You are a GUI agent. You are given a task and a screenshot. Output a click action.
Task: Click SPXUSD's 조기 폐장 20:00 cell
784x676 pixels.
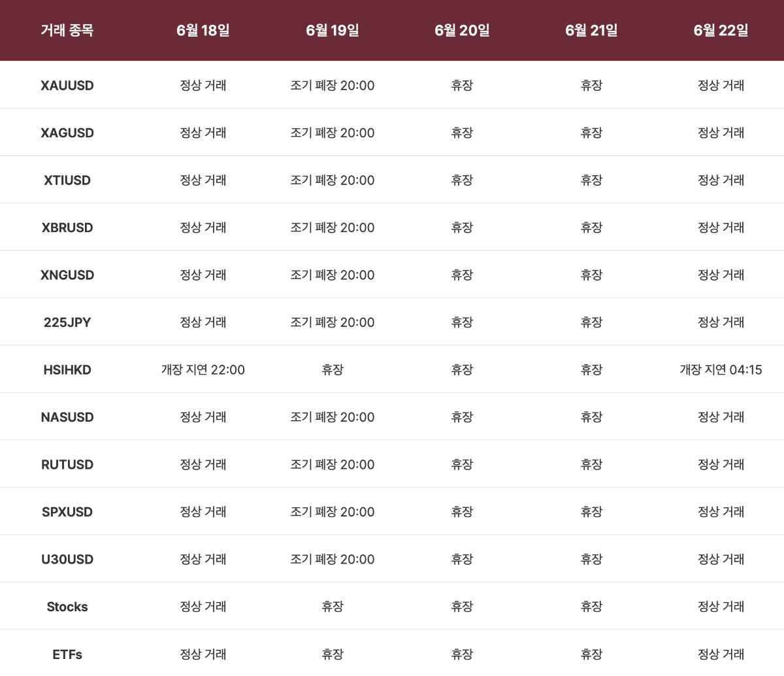point(333,512)
